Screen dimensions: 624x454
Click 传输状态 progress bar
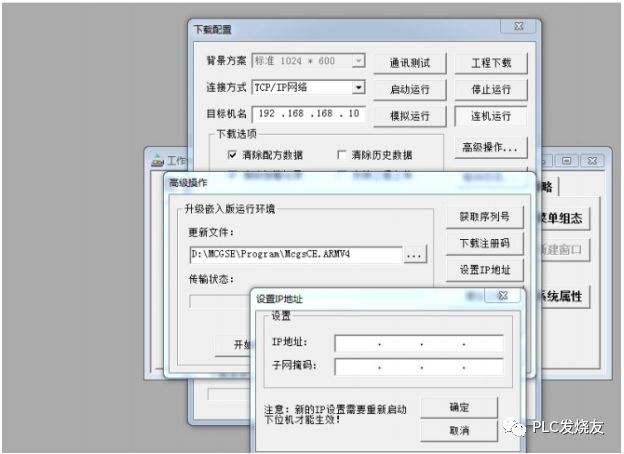[x=220, y=301]
